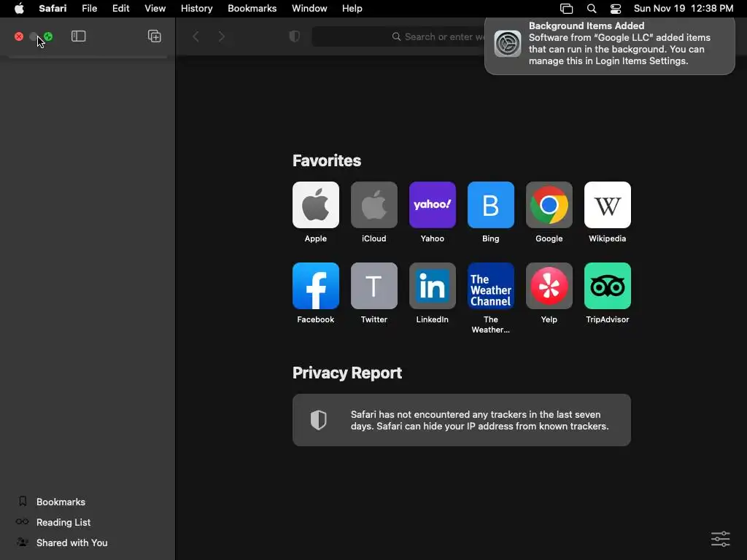
Task: Open the Safari menu
Action: click(x=53, y=9)
